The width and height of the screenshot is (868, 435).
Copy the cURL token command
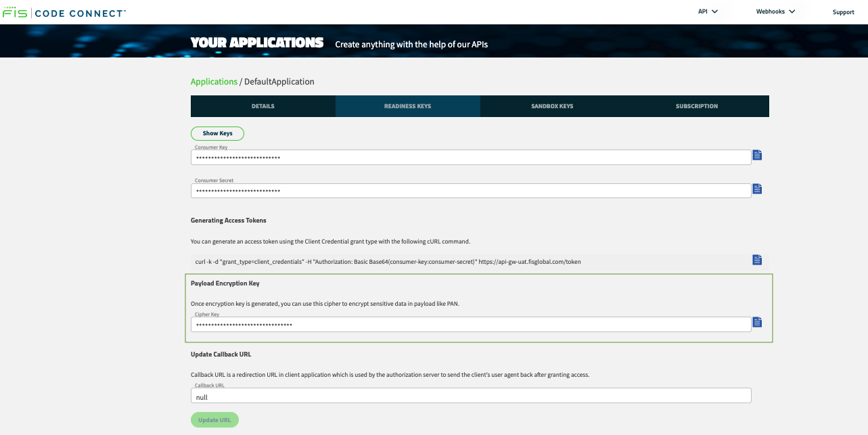(756, 259)
